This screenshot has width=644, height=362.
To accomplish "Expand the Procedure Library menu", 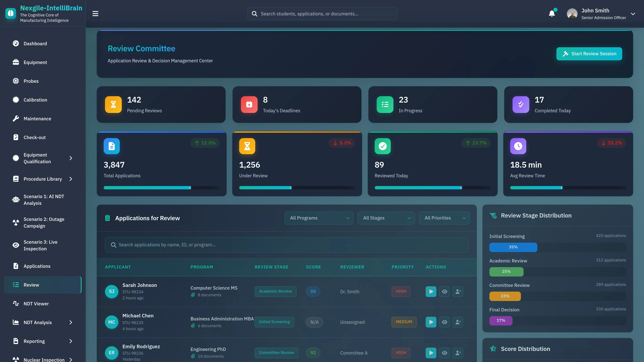I will (42, 179).
